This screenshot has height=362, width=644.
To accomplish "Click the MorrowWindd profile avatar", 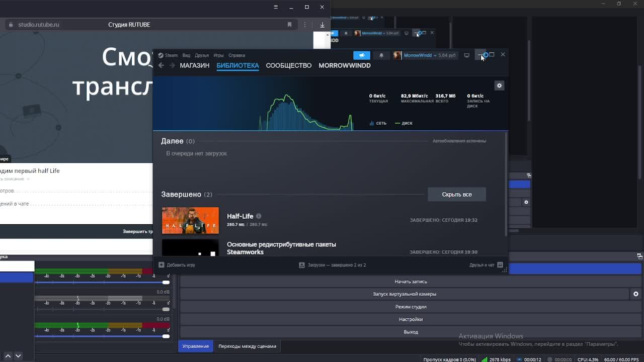I will (397, 55).
